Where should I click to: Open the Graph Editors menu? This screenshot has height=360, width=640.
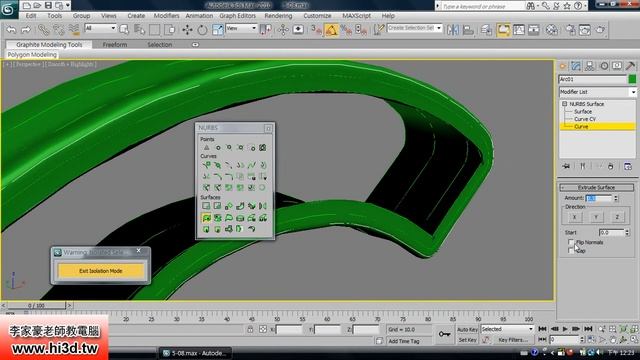pyautogui.click(x=238, y=16)
